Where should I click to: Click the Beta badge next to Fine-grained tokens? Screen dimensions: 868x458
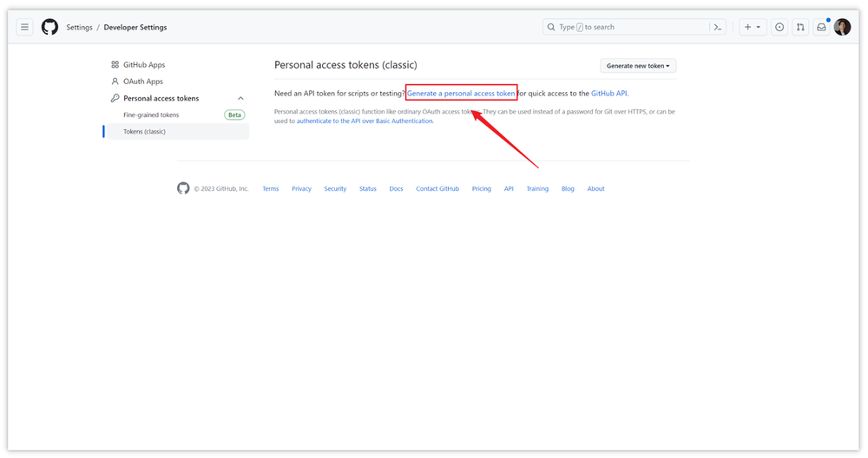point(234,114)
